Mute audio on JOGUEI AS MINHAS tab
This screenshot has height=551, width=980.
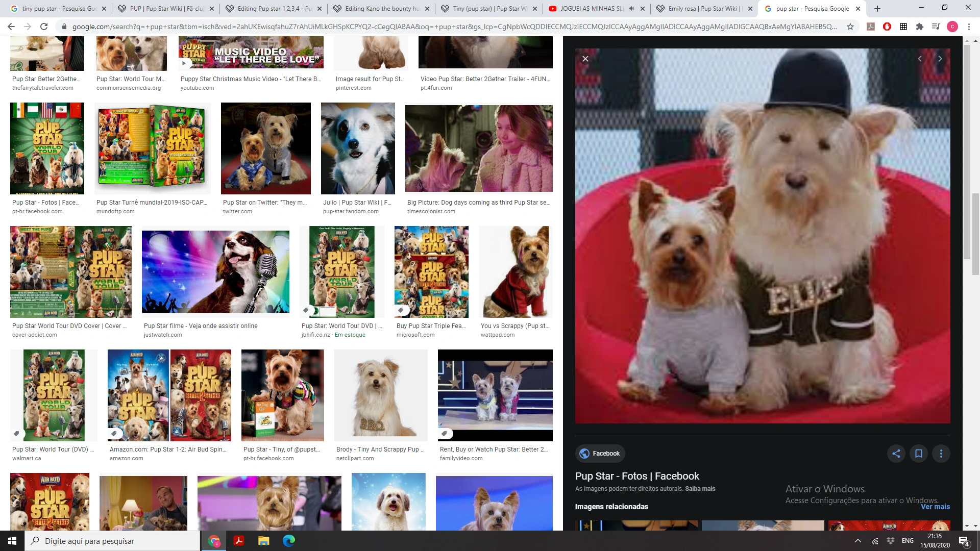[631, 9]
